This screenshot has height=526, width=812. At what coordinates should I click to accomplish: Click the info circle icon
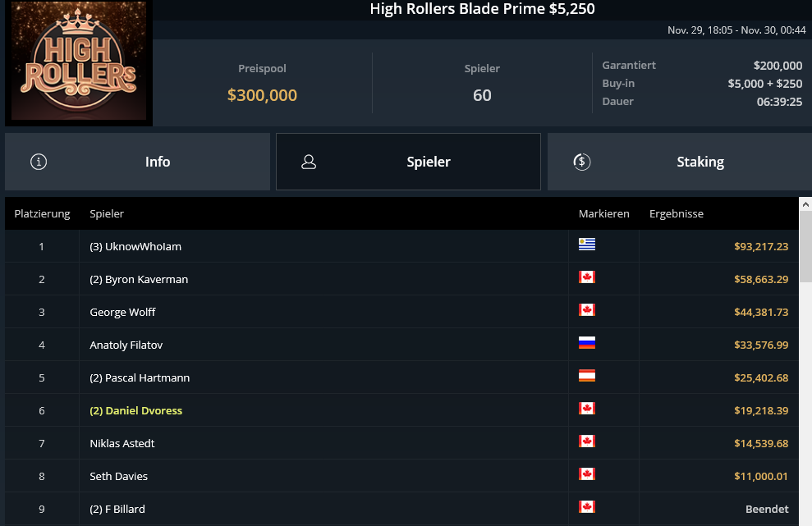click(39, 162)
